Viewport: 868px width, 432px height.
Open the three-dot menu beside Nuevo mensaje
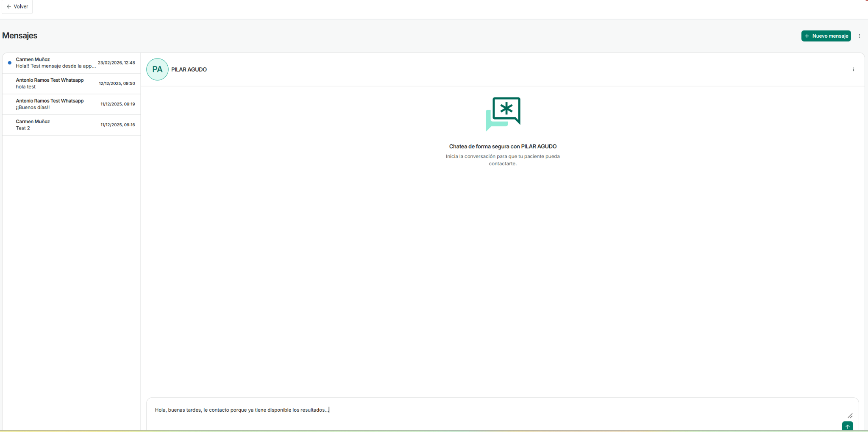(859, 36)
